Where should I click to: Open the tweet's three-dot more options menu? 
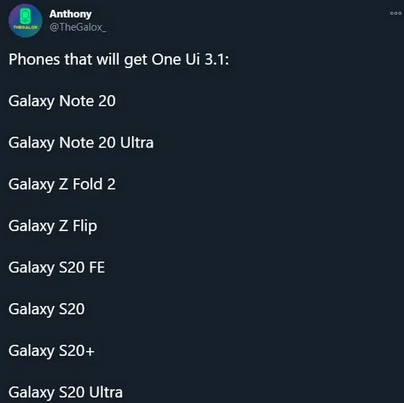(x=396, y=14)
